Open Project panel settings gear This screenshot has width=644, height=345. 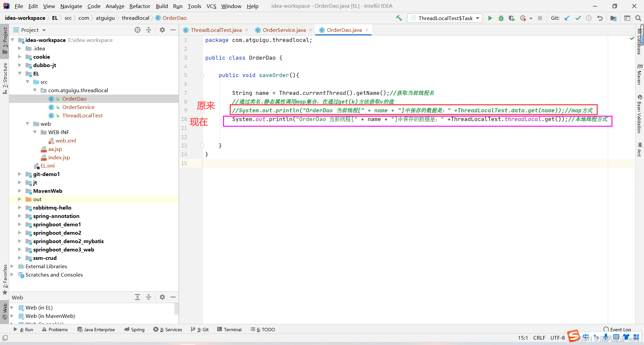[x=162, y=30]
